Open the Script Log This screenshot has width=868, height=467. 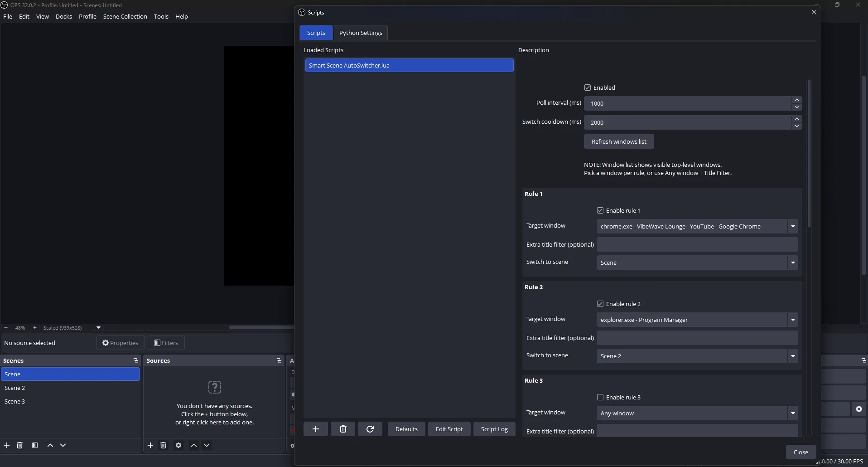[x=493, y=428]
